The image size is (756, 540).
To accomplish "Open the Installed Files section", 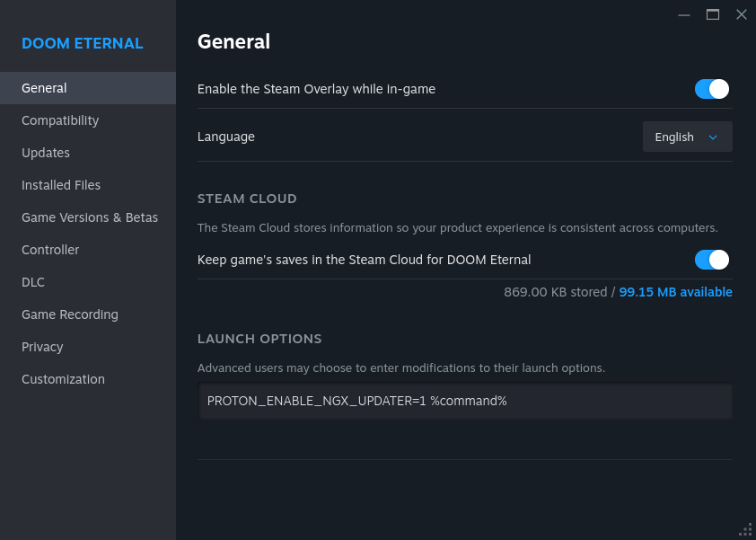I will coord(61,184).
